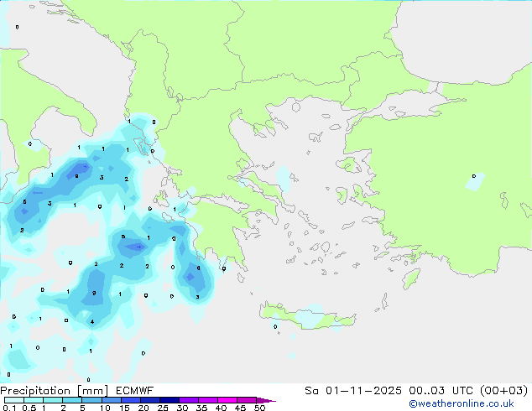This screenshot has width=532, height=411.
Task: Click the '0.1' legend scale label
Action: click(9, 408)
